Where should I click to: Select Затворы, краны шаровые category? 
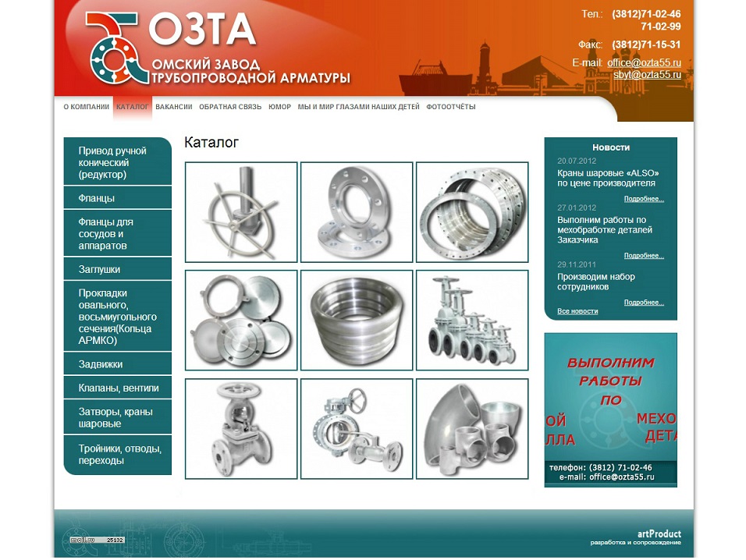coord(118,417)
